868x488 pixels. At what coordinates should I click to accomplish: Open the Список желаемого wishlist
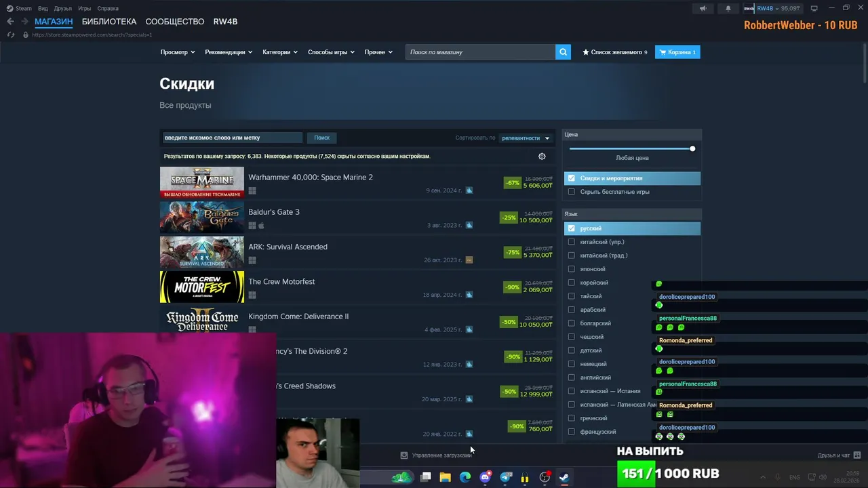614,52
